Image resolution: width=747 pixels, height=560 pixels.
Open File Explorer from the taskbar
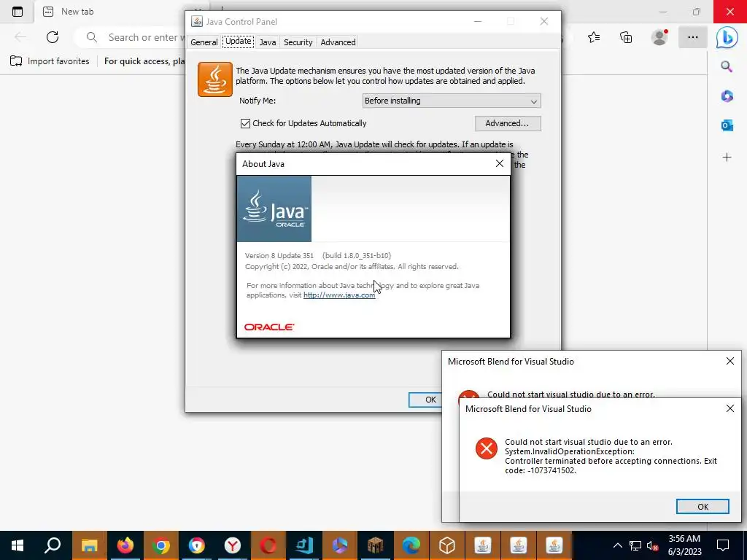tap(89, 545)
